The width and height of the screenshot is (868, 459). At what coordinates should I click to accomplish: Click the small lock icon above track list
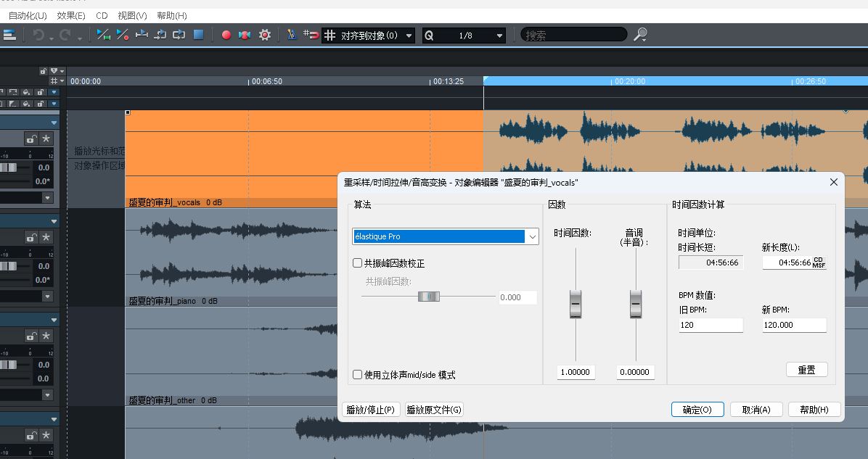(x=43, y=71)
